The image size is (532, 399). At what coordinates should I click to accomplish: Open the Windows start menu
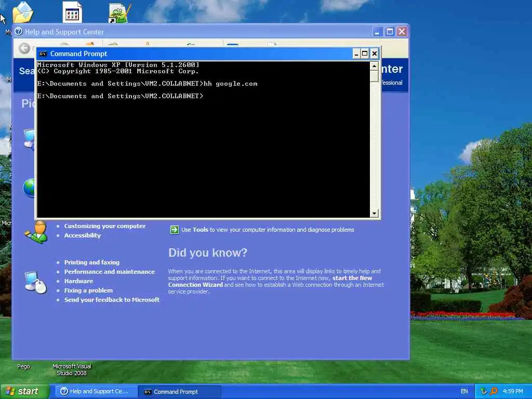tap(24, 392)
